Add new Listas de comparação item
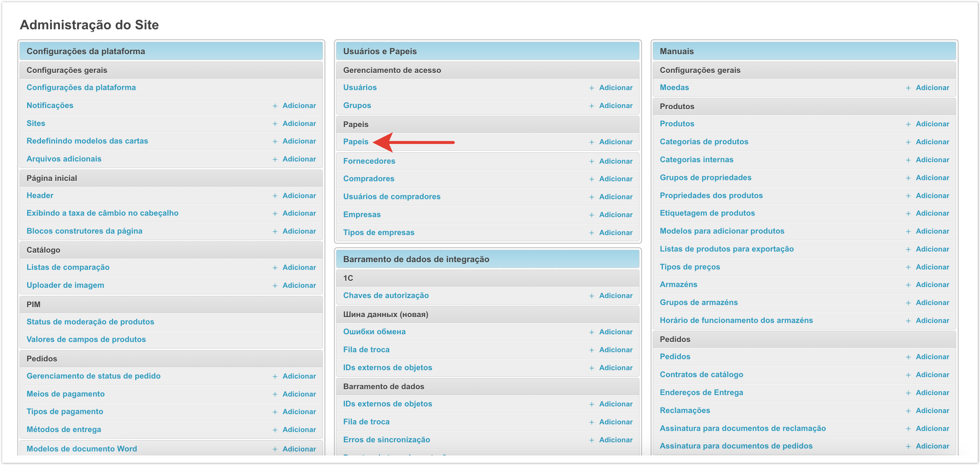Viewport: 980px width, 465px height. tap(299, 267)
